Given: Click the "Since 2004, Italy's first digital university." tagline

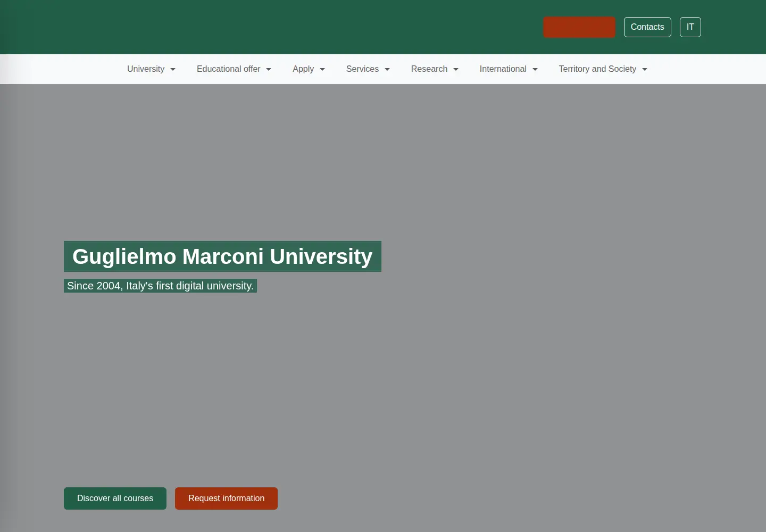Looking at the screenshot, I should coord(160,286).
